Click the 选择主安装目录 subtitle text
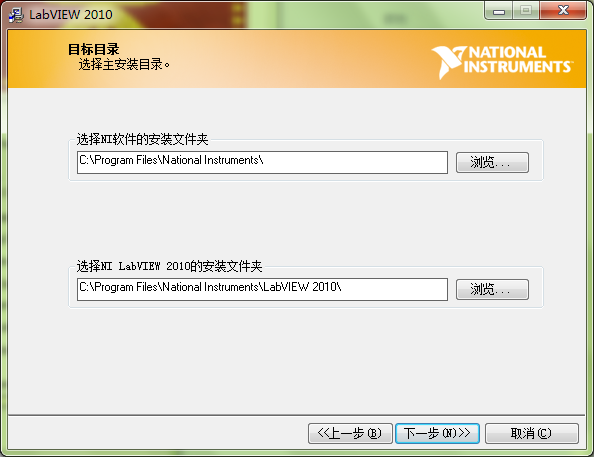 click(x=124, y=64)
